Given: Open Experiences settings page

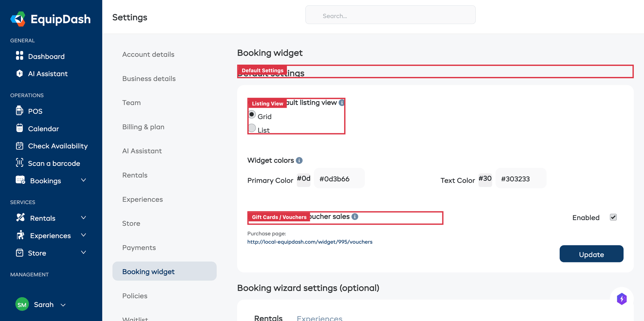Looking at the screenshot, I should point(142,199).
